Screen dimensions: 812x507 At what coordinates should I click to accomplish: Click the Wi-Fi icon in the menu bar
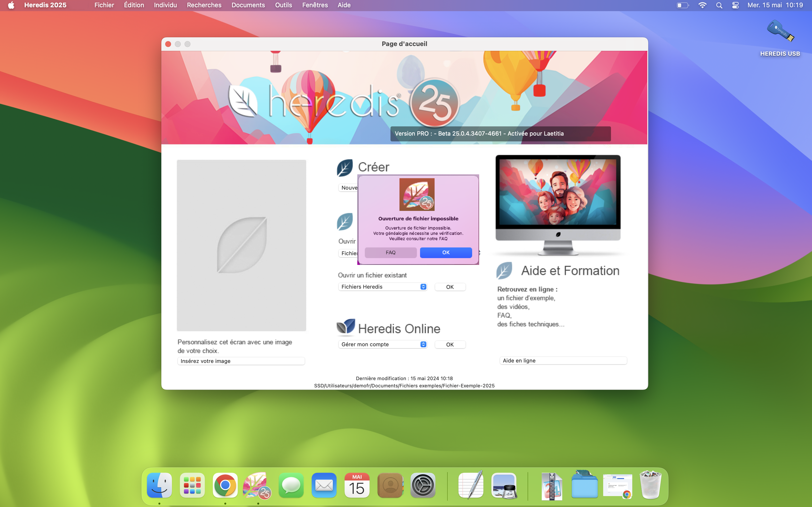tap(703, 5)
